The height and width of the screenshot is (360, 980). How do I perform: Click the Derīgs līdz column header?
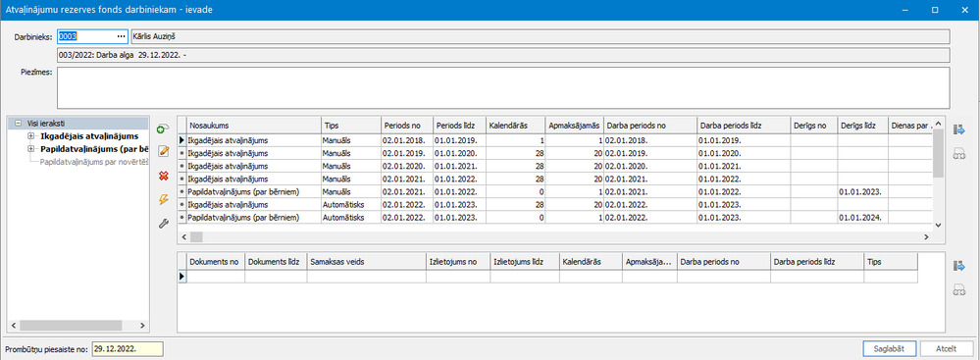click(862, 125)
